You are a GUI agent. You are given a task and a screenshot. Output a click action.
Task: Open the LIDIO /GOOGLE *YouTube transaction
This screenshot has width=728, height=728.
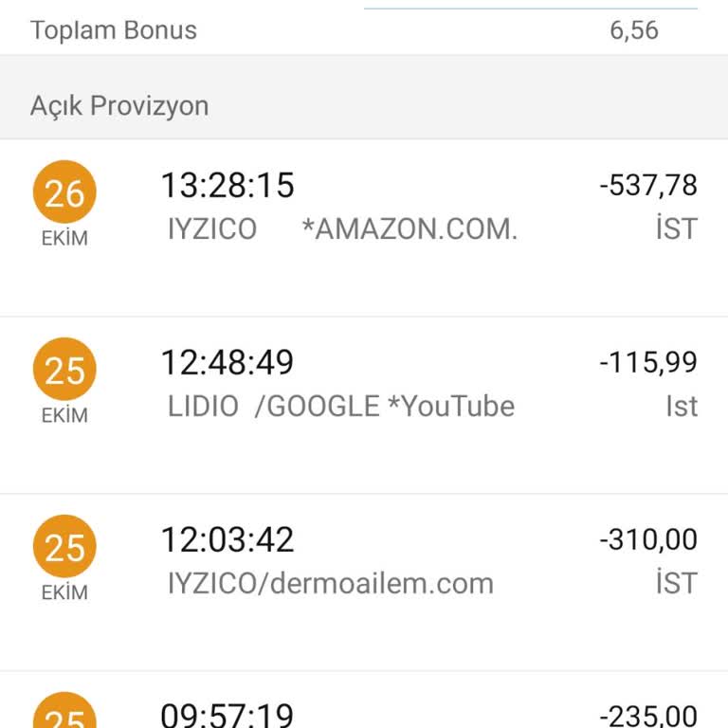(x=341, y=407)
